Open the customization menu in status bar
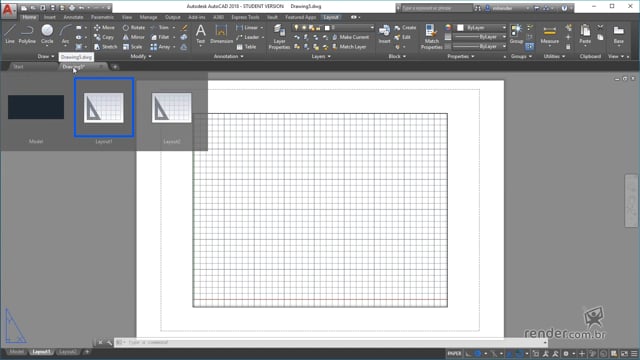640x360 pixels. point(634,353)
